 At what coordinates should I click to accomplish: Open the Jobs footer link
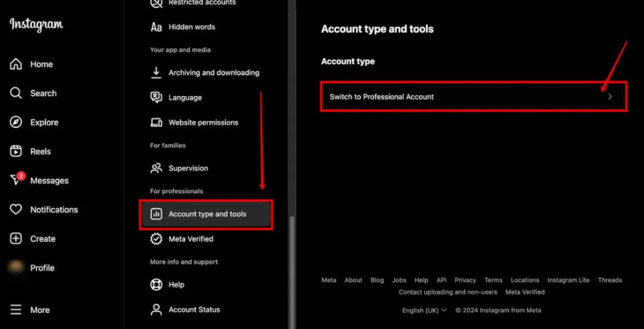pos(399,280)
